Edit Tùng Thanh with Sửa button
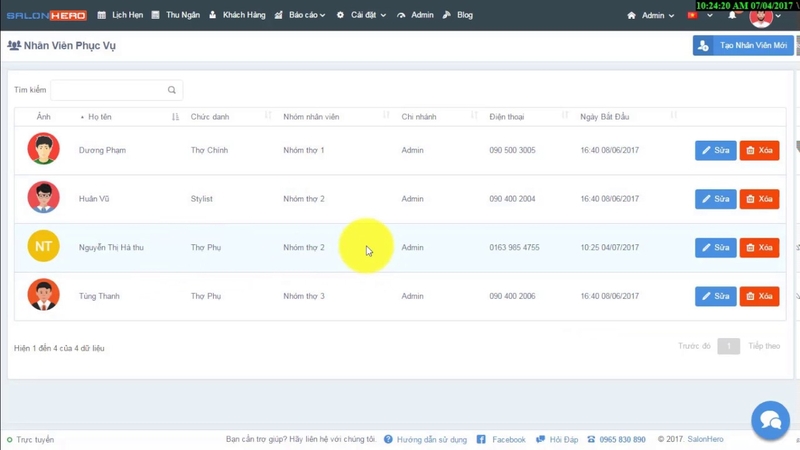The image size is (800, 450). pos(715,296)
